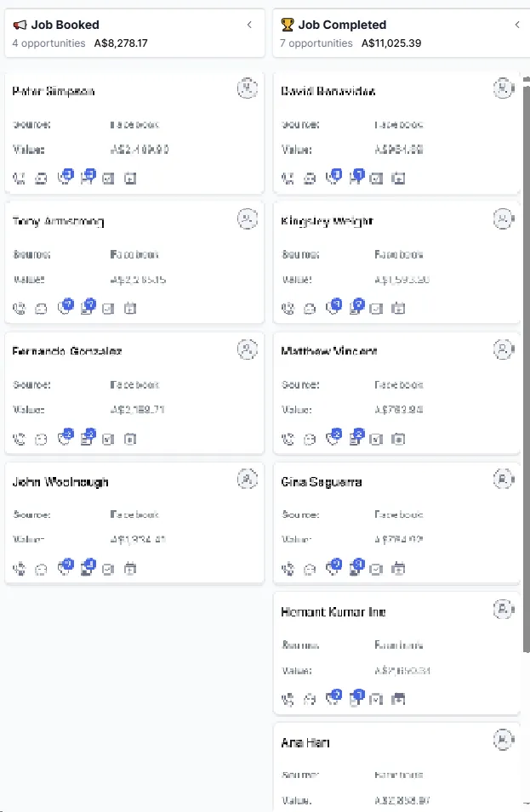This screenshot has width=530, height=812.
Task: Open chat message icon on Tony Armstrong card
Action: (x=41, y=309)
